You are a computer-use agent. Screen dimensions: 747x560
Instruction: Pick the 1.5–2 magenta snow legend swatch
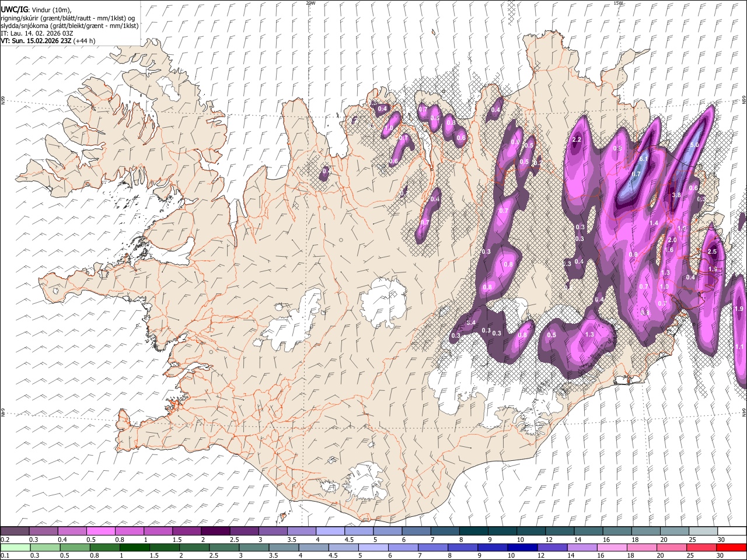(187, 531)
